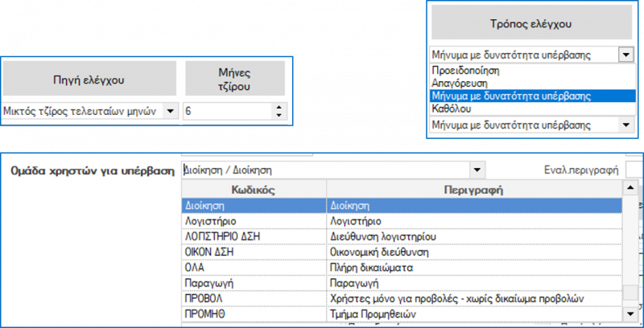The height and width of the screenshot is (328, 644).
Task: Click the Μικτός τζίρος τελευταίων μηνών combo box
Action: (x=89, y=111)
